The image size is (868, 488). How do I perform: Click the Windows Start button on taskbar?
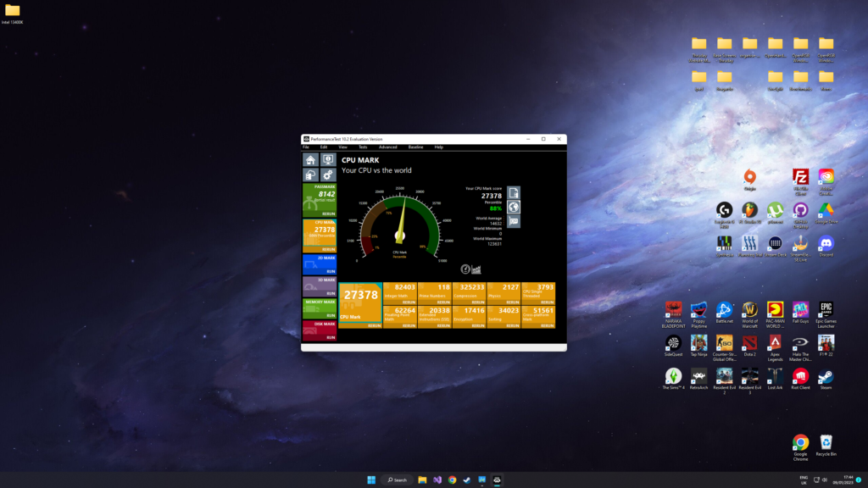point(371,480)
